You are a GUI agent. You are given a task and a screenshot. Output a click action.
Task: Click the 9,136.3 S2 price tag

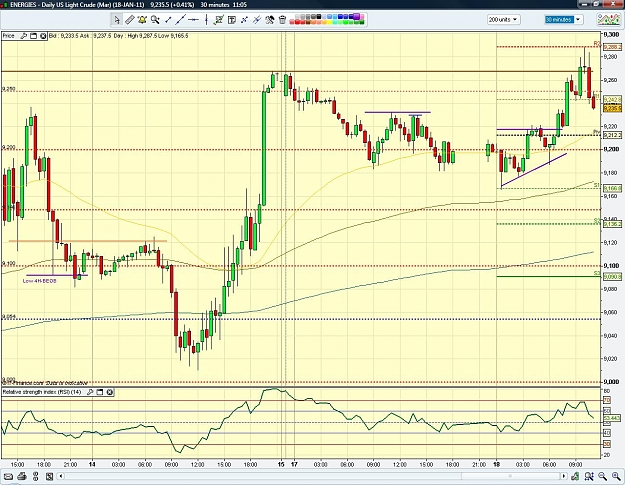point(613,224)
